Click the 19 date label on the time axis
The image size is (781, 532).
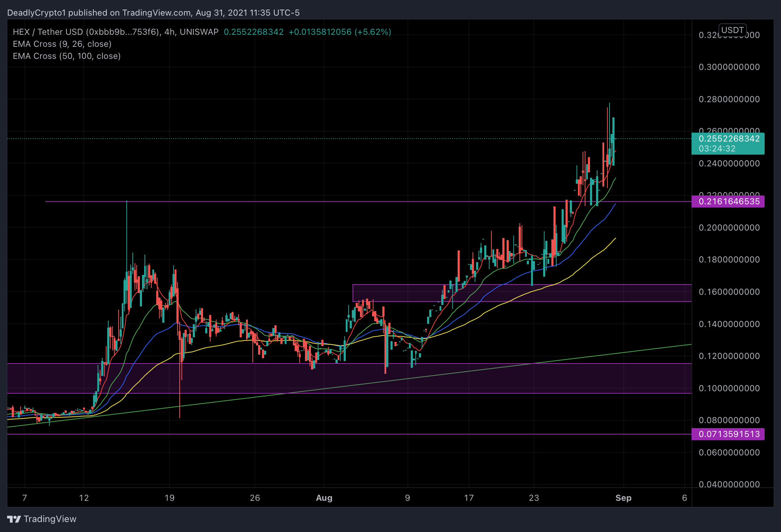click(170, 498)
